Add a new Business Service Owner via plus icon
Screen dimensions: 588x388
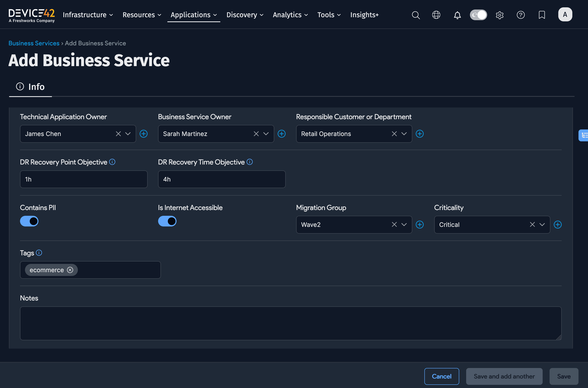(x=282, y=134)
